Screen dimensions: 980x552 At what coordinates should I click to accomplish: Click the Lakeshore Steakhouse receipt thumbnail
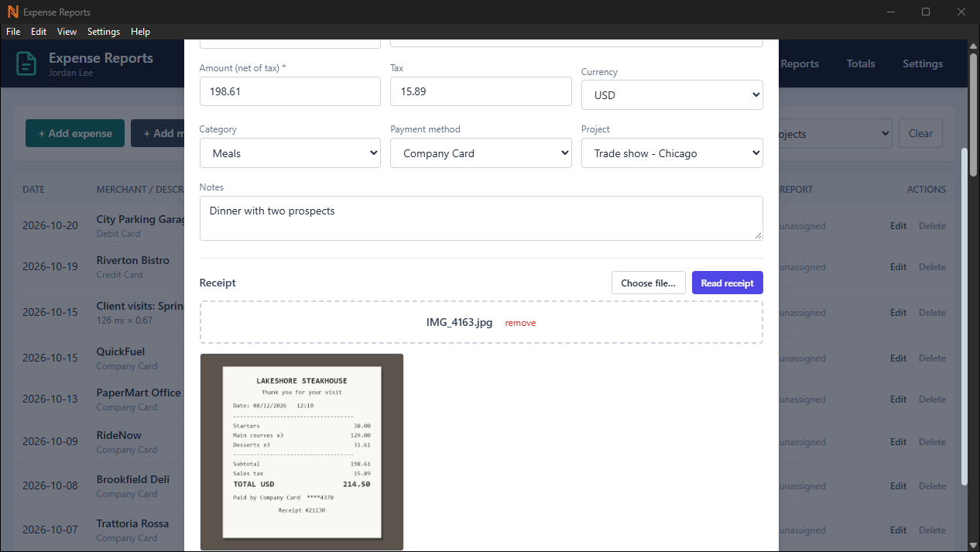[x=302, y=452]
